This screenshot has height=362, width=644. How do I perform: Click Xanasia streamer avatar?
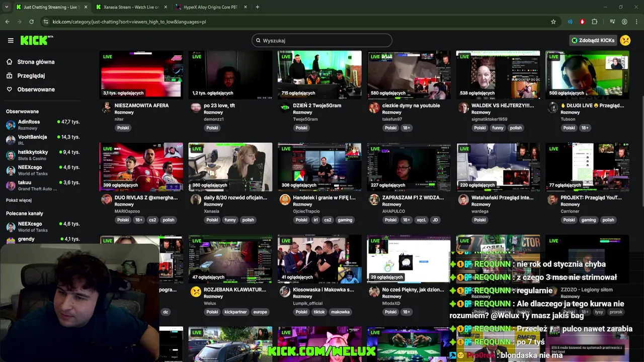[x=196, y=199]
